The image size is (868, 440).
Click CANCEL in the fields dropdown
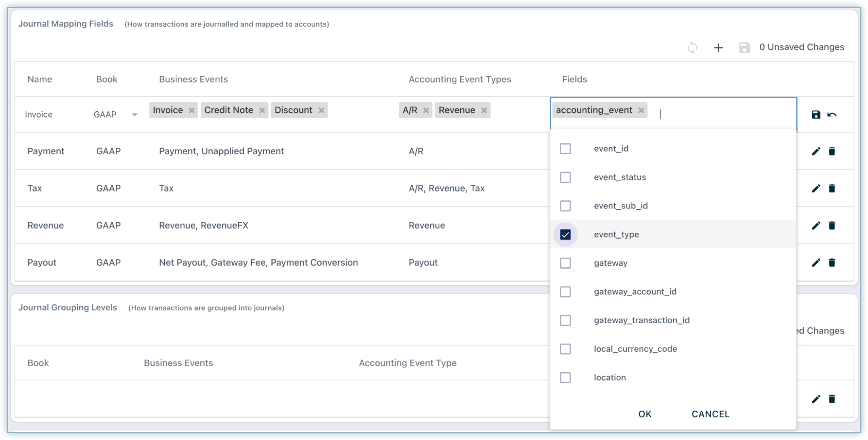coord(710,414)
